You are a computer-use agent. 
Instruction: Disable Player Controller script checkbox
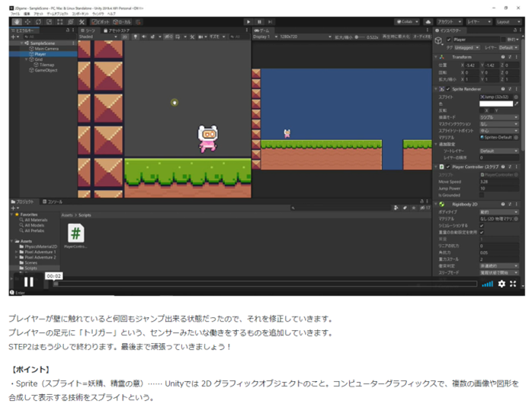[x=448, y=167]
